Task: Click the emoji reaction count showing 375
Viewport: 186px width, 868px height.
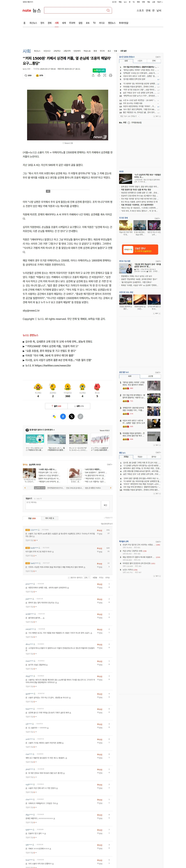Action: 40,76
